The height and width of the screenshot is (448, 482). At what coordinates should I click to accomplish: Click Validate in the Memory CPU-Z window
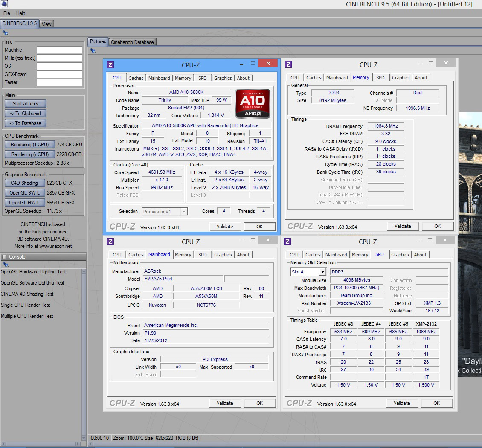pyautogui.click(x=402, y=226)
